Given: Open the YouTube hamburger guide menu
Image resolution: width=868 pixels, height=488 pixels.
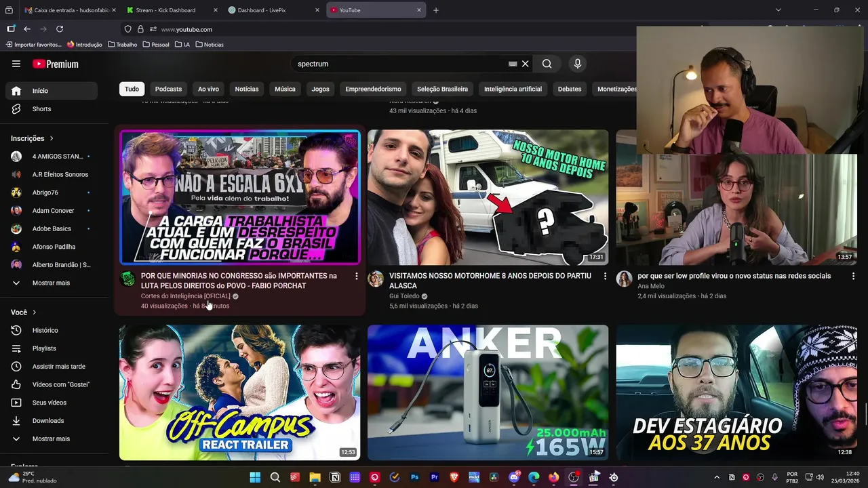Looking at the screenshot, I should [x=16, y=64].
